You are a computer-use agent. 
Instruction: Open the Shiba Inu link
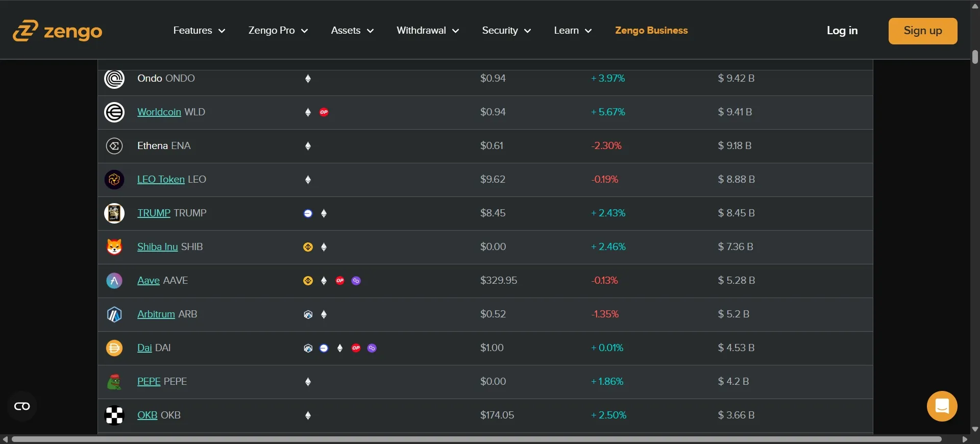(157, 247)
